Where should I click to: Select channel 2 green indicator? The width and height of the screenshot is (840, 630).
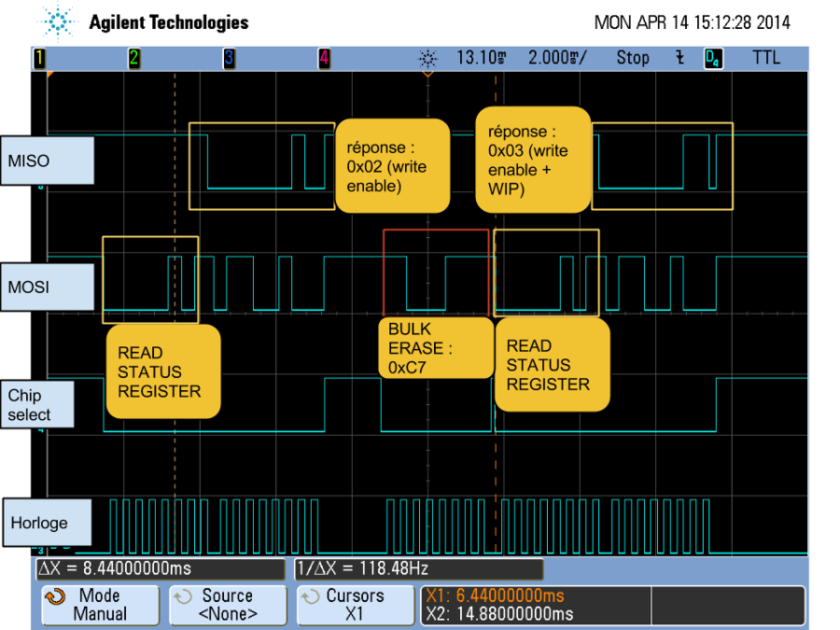click(134, 59)
